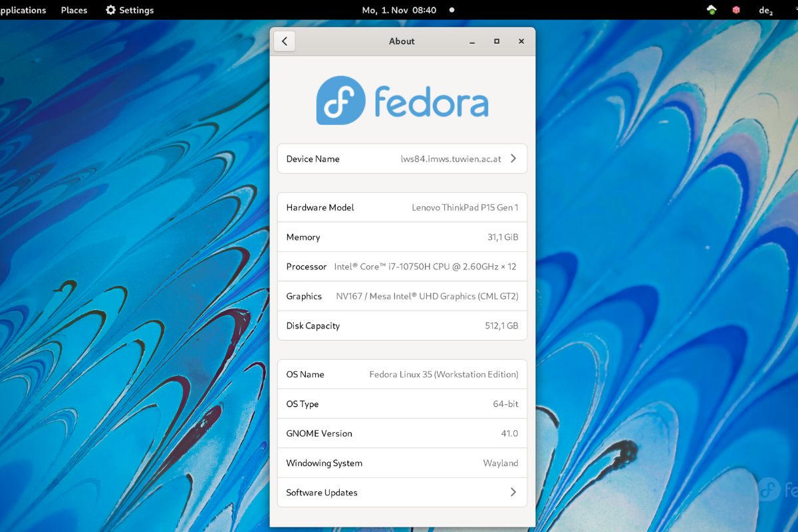This screenshot has height=532, width=798.
Task: Click the Wayland value
Action: [501, 464]
